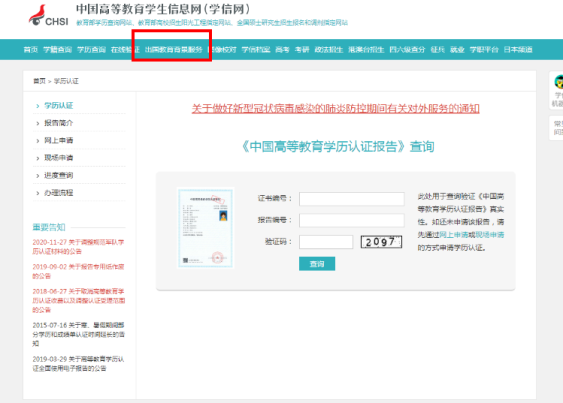This screenshot has width=563, height=403.
Task: Open the 四六级查分 navigation item
Action: point(407,50)
